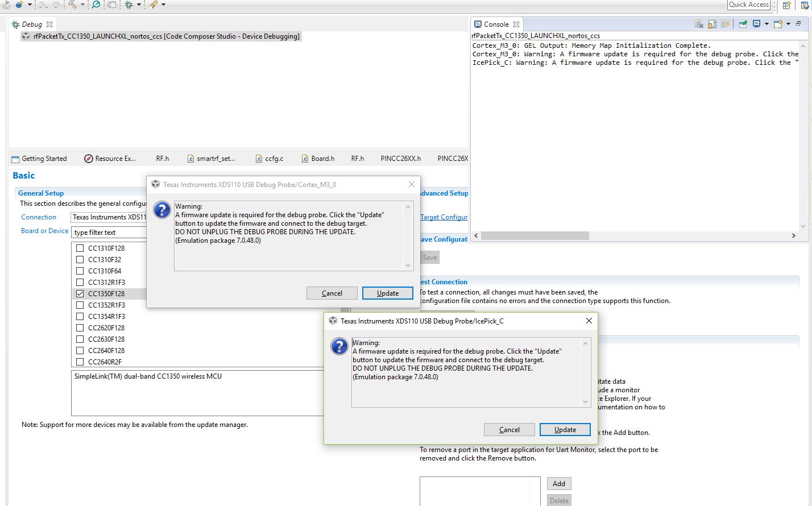This screenshot has width=812, height=506.
Task: Open the flashlight search dropdown arrow
Action: click(163, 5)
